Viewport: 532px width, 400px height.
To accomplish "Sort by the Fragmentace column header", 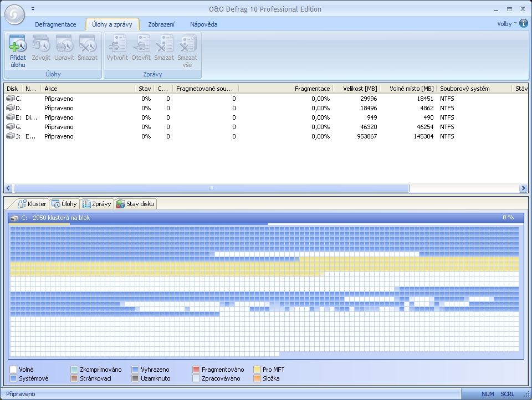I will (286, 89).
